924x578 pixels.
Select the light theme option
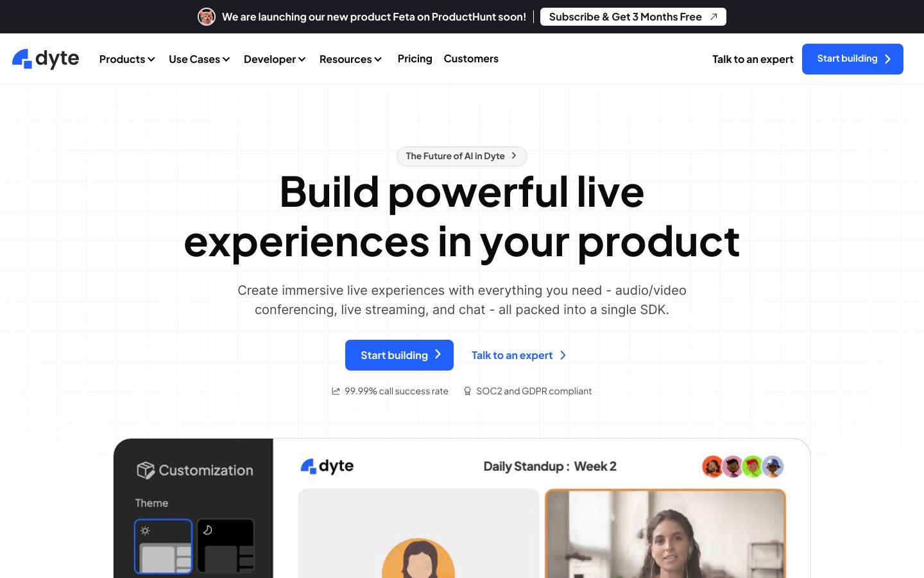(163, 546)
